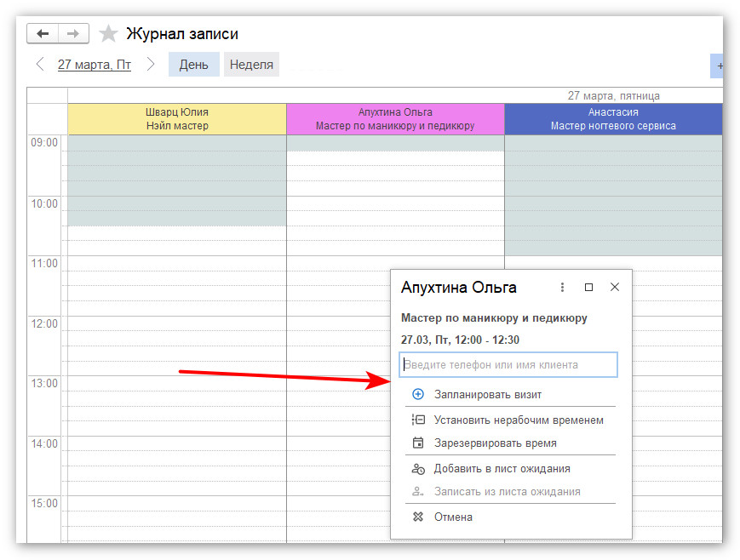Click the 27 марта, пятница date header
The height and width of the screenshot is (560, 740).
[x=613, y=96]
